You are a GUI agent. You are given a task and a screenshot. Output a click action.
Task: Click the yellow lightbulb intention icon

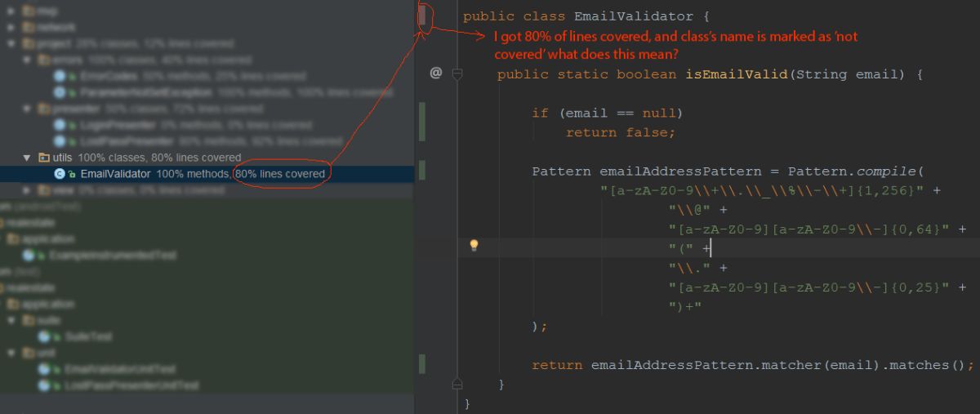473,245
